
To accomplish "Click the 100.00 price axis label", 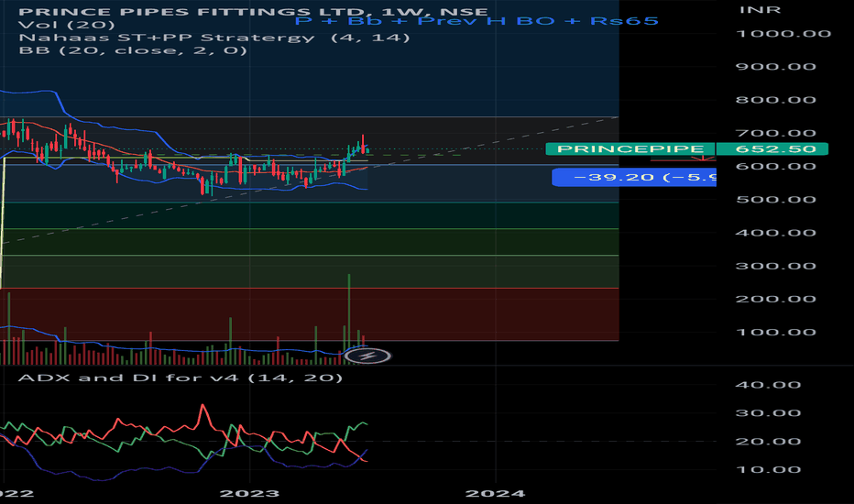I will pyautogui.click(x=776, y=333).
